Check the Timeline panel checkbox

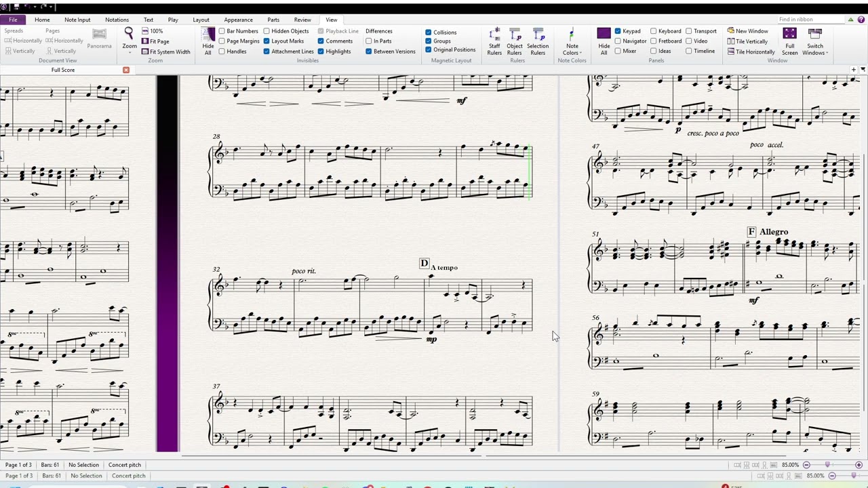(688, 51)
